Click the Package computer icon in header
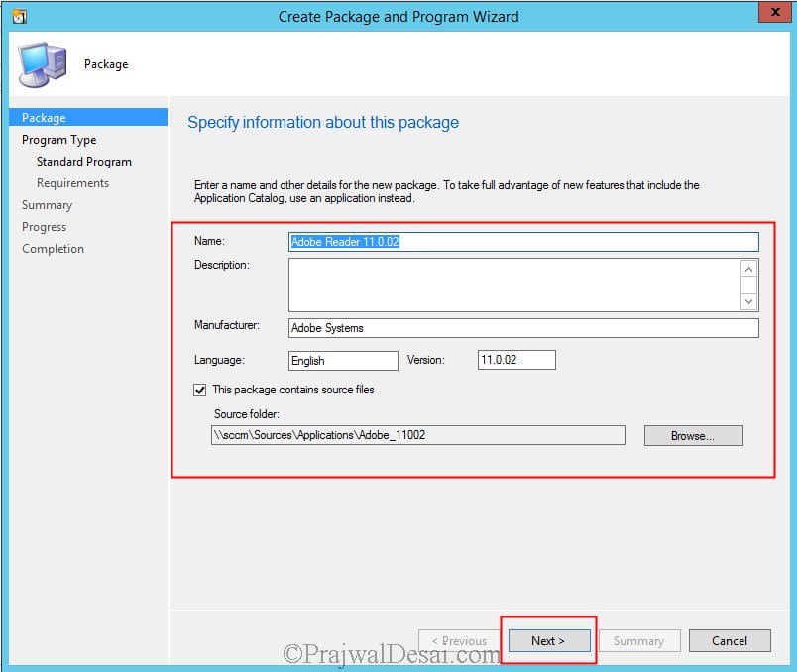The image size is (797, 672). (x=43, y=65)
